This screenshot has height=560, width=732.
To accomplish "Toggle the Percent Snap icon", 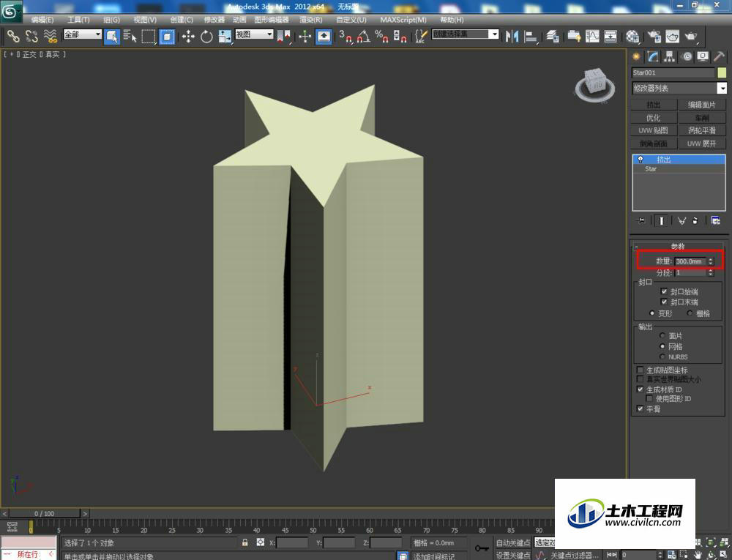I will click(382, 37).
